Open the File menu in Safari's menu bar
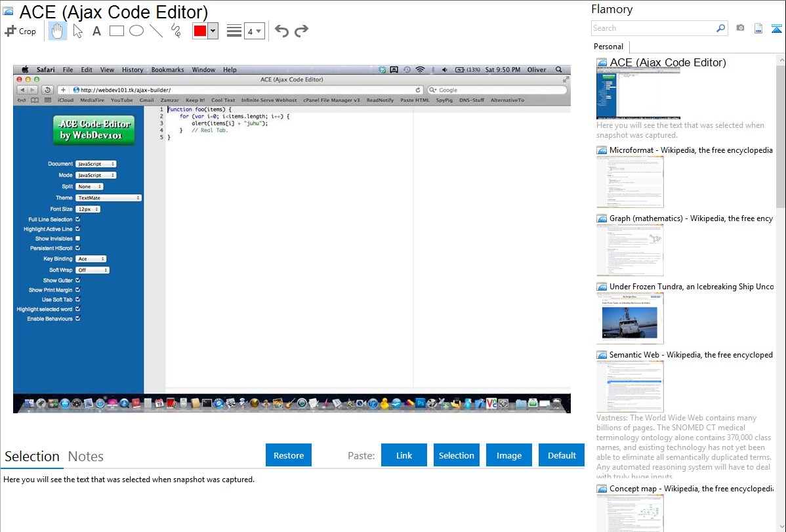The height and width of the screenshot is (532, 786). [x=68, y=70]
